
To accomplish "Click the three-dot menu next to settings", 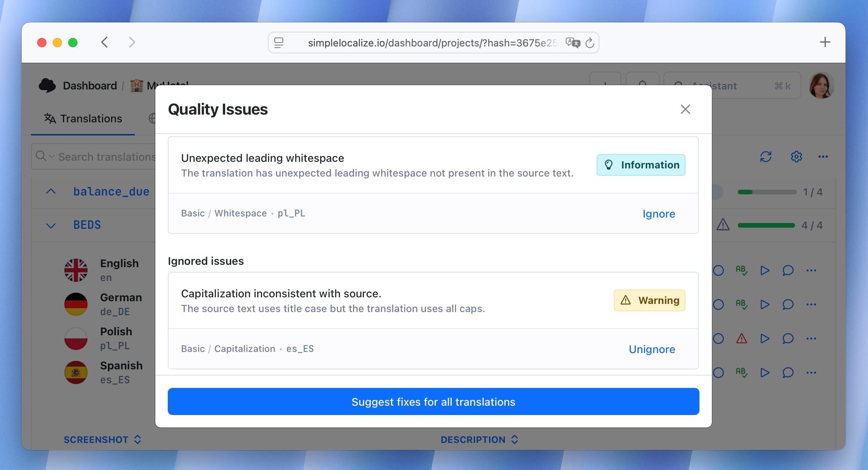I will 823,156.
